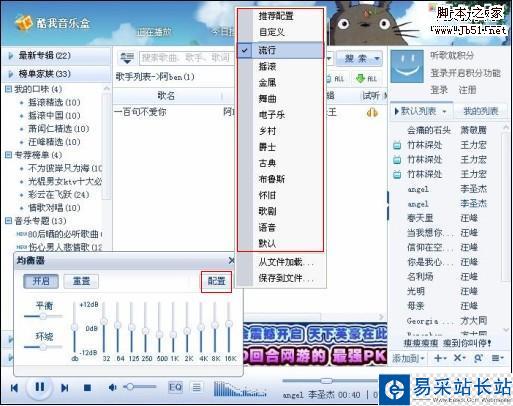
Task: Open the lyrics list icon beside EQ
Action: click(x=197, y=387)
